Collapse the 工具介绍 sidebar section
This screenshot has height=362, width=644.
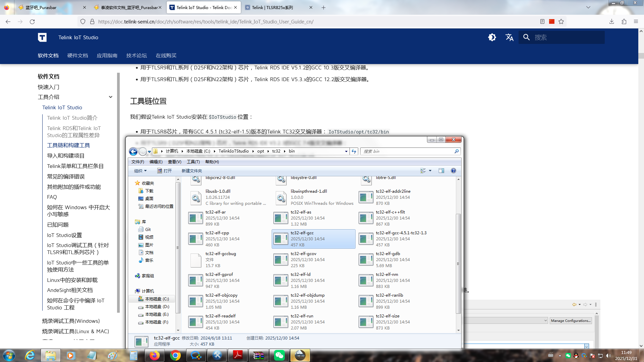click(110, 97)
